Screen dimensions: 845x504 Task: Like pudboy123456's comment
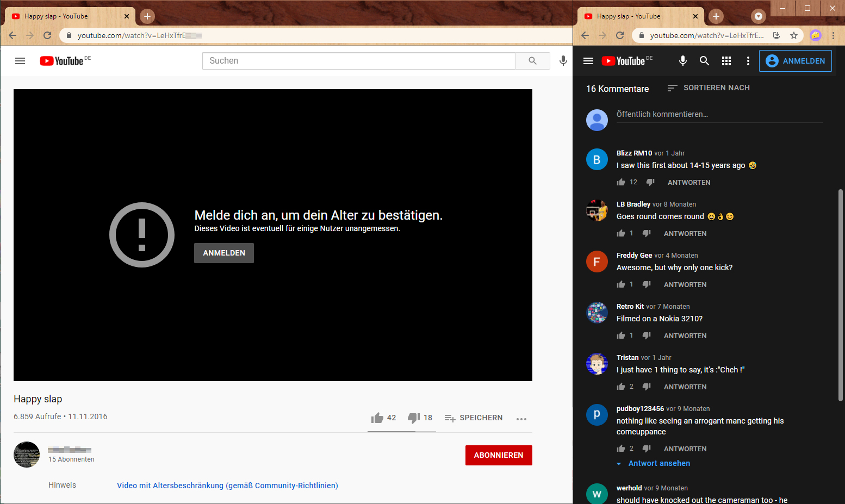pos(621,449)
